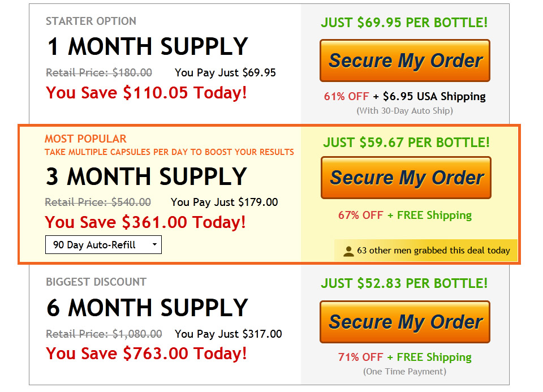Image resolution: width=543 pixels, height=392 pixels.
Task: Click the JUST $69.95 PER BOTTLE text
Action: point(404,23)
